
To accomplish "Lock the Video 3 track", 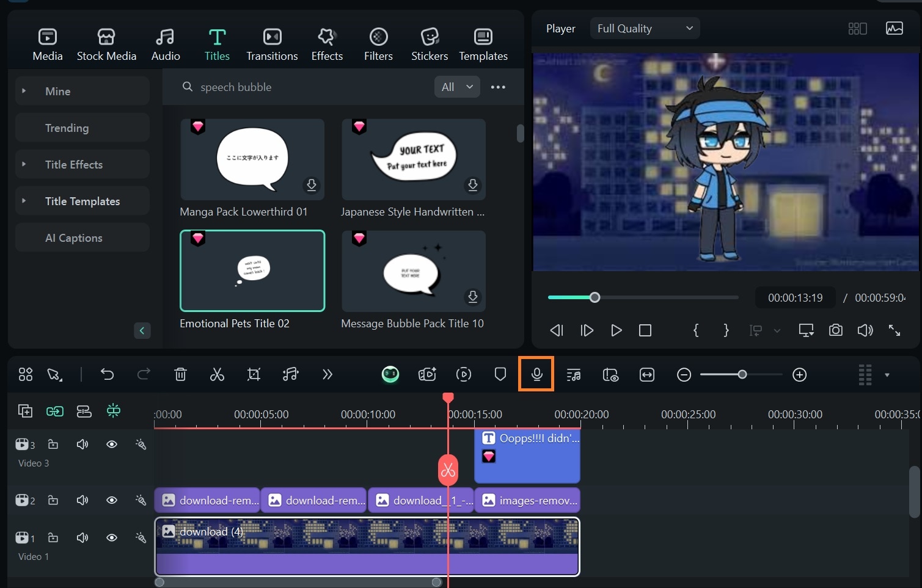I will (x=53, y=445).
